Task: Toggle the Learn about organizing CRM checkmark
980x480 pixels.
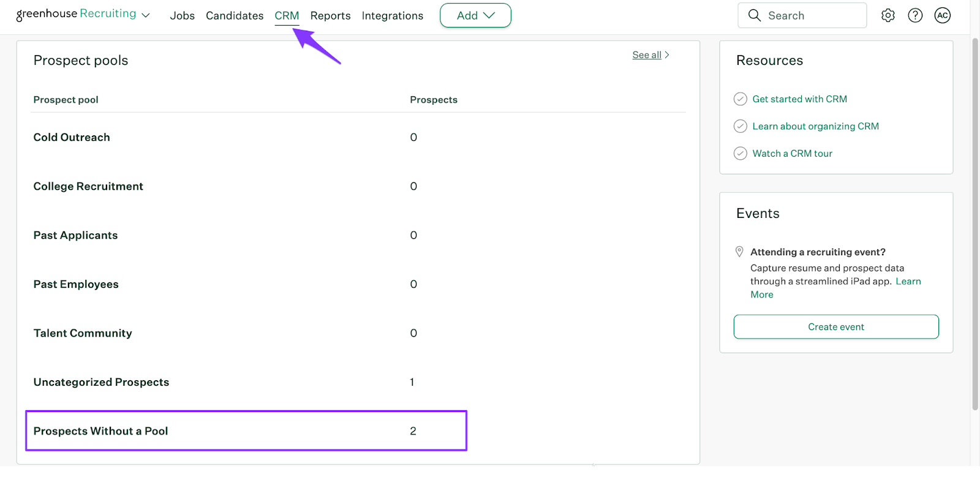Action: pyautogui.click(x=741, y=126)
